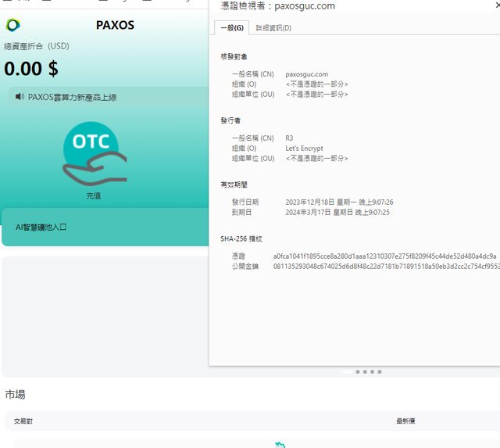Viewport: 500px width, 448px height.
Task: Select the last carousel indicator dot
Action: pos(379,372)
